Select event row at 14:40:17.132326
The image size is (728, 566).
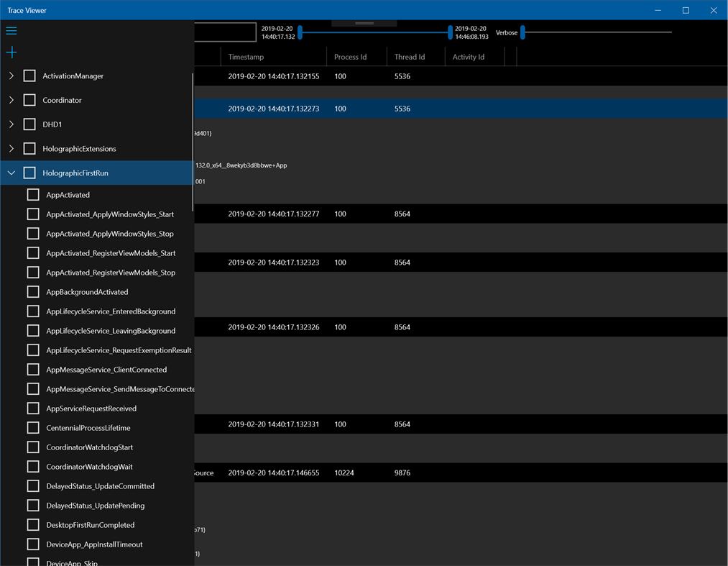461,327
